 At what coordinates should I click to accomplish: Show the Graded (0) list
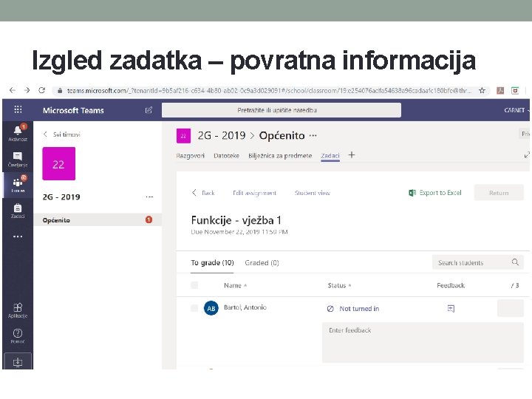point(262,262)
